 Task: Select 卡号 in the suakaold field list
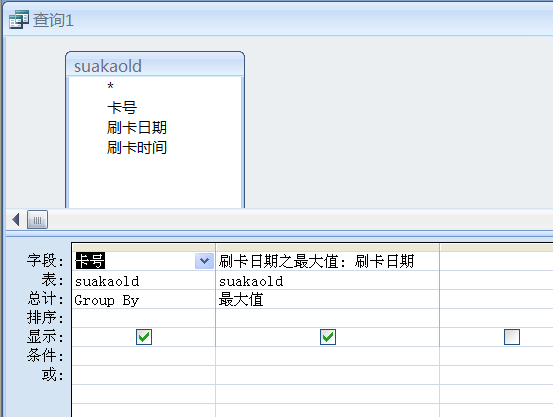[122, 108]
